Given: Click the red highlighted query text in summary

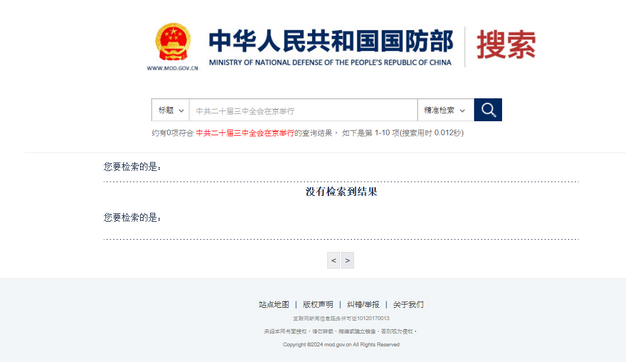Looking at the screenshot, I should (x=245, y=133).
